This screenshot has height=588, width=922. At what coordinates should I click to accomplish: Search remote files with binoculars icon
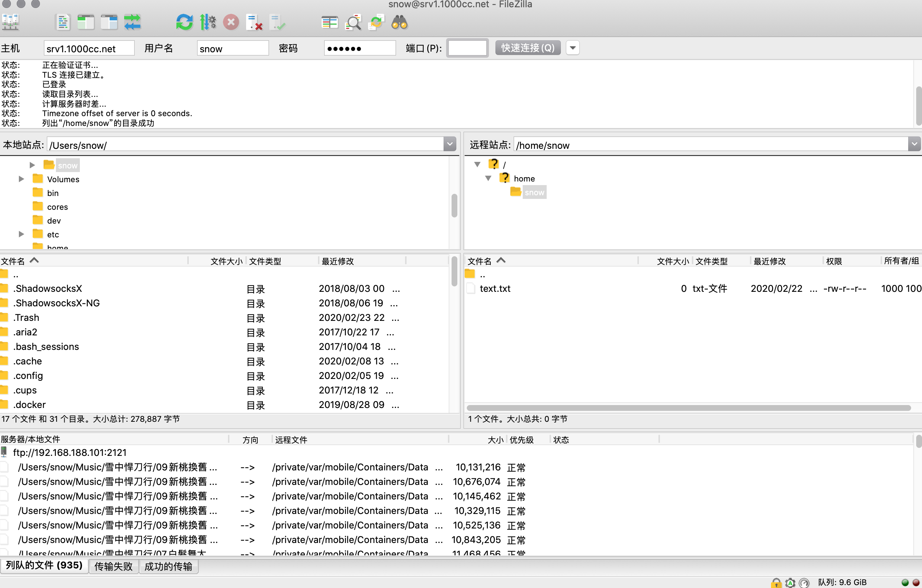point(399,22)
